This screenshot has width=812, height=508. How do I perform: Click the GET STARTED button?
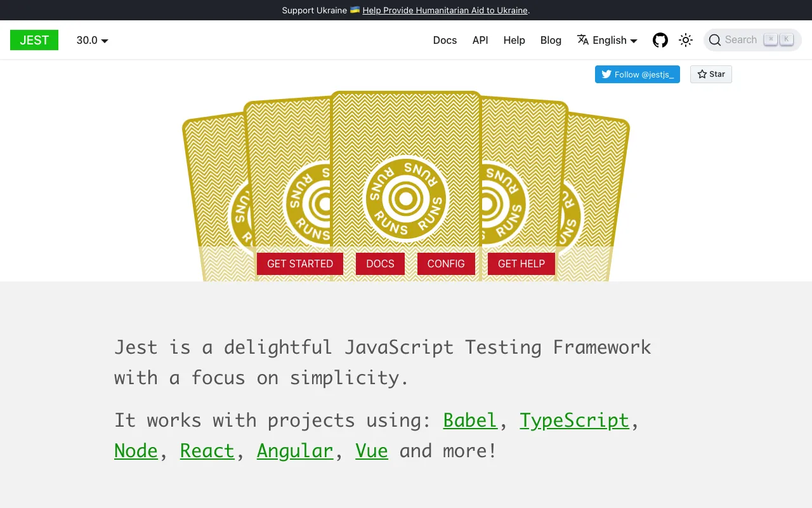point(299,264)
